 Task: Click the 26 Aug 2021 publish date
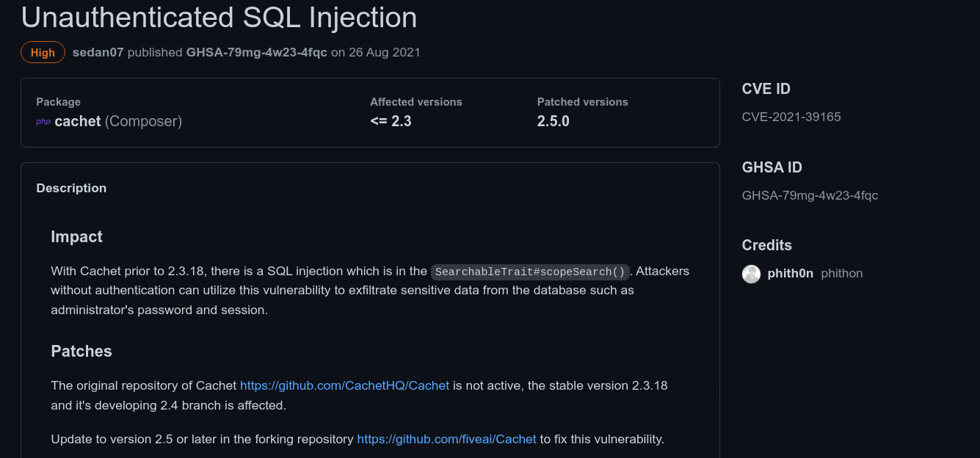point(384,53)
